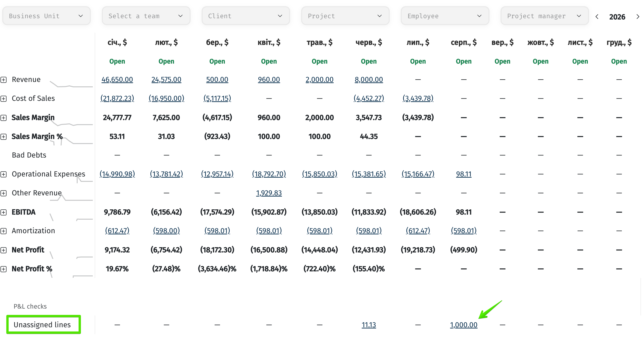Expand the Net Profit row plus icon
644x338 pixels.
point(3,250)
